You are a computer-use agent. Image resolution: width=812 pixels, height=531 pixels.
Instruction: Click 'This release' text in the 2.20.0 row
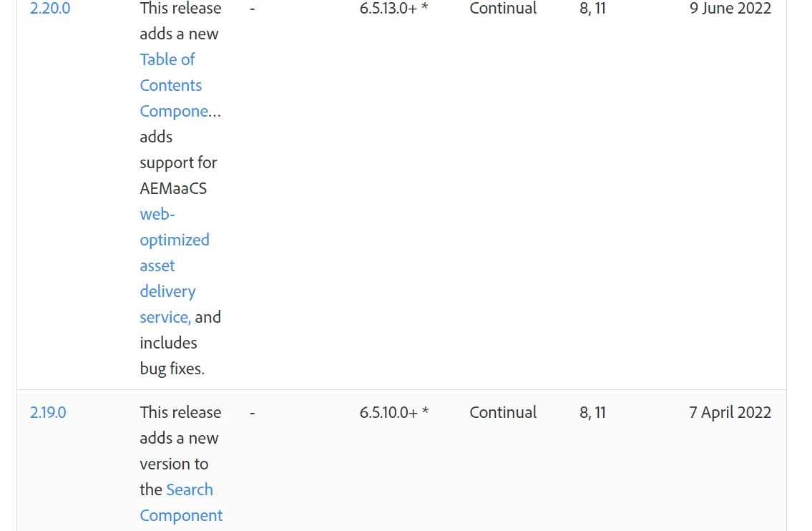[180, 9]
